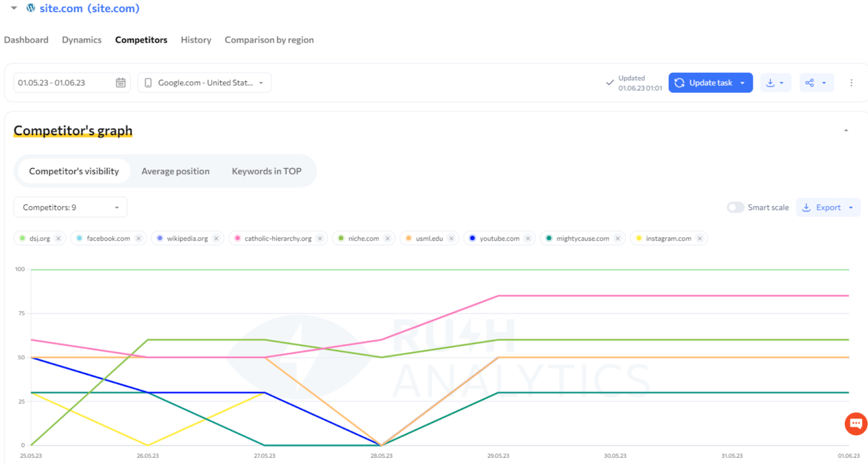Viewport: 868px width, 464px height.
Task: Select Keywords in TOP graph mode
Action: [266, 171]
